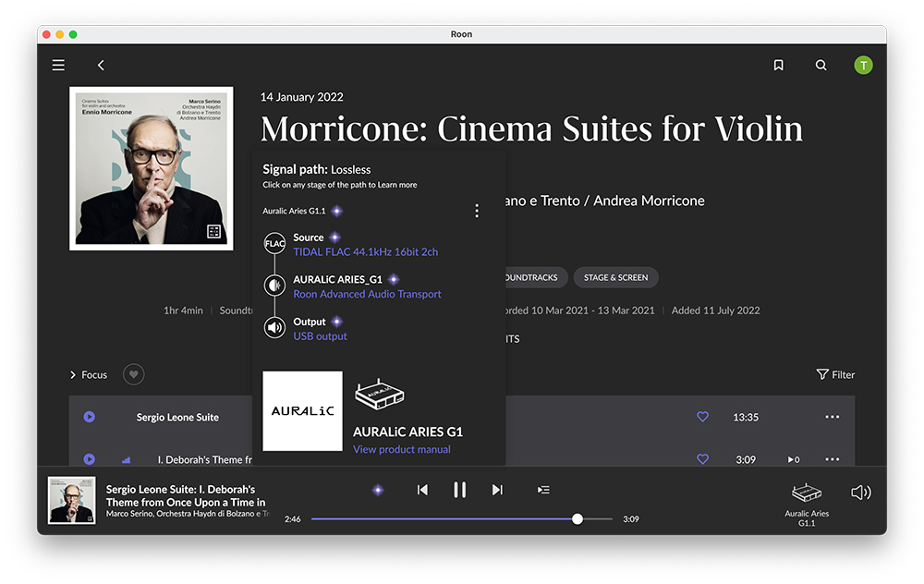
Task: Play the Deborah's Theme track row
Action: tap(89, 459)
